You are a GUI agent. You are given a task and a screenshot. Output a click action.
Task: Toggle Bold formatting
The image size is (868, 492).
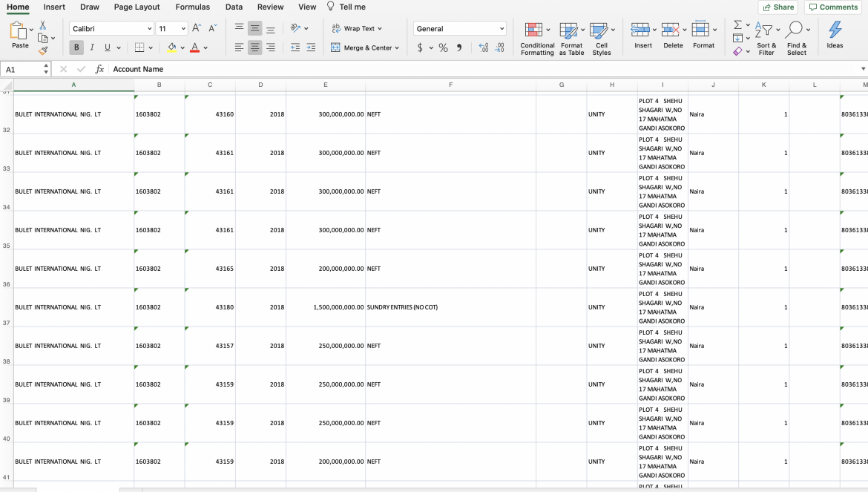(76, 47)
